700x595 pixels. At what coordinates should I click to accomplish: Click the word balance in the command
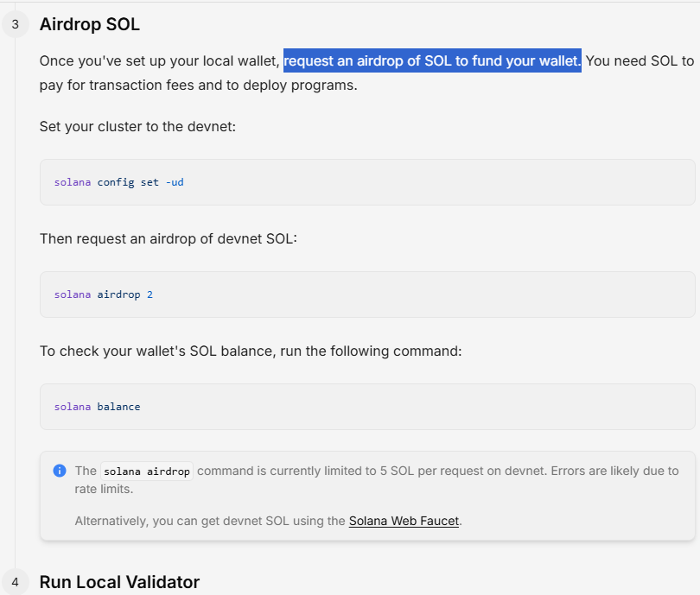point(118,407)
